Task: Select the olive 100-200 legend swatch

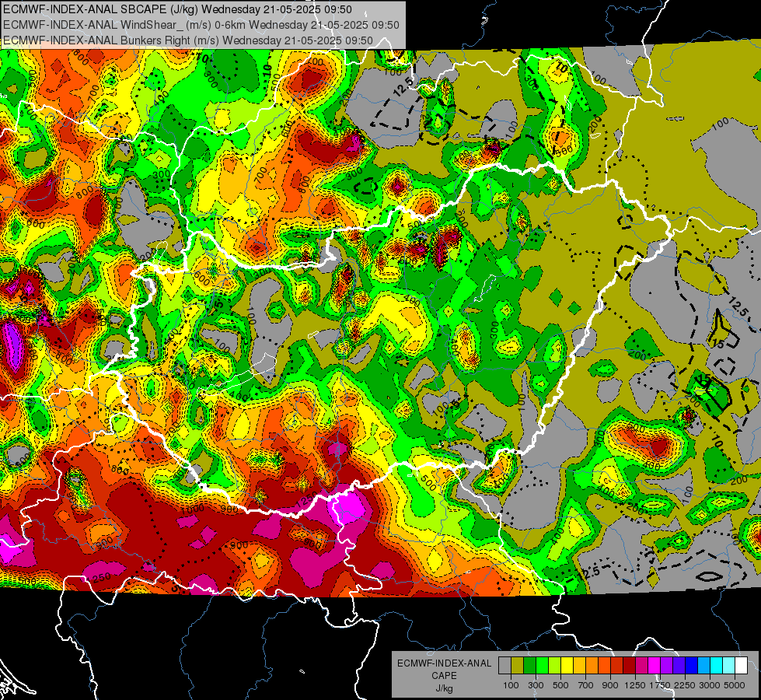Action: (518, 666)
